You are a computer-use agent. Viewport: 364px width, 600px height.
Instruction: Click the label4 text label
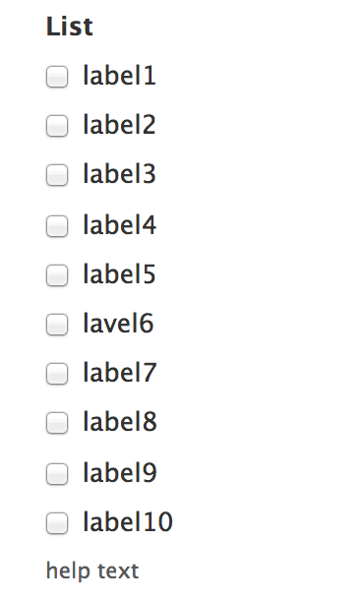[x=119, y=224]
